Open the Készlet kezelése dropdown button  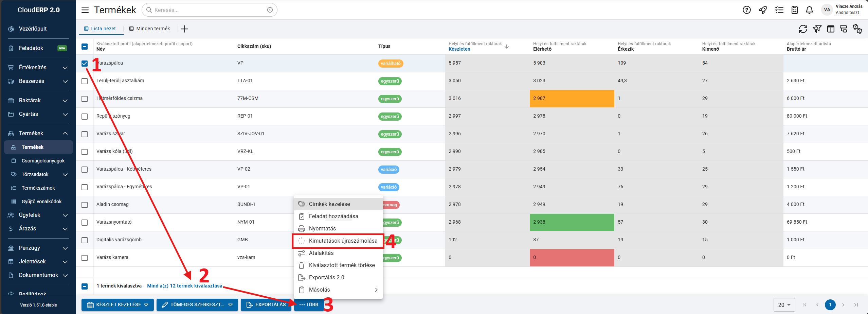pyautogui.click(x=117, y=305)
